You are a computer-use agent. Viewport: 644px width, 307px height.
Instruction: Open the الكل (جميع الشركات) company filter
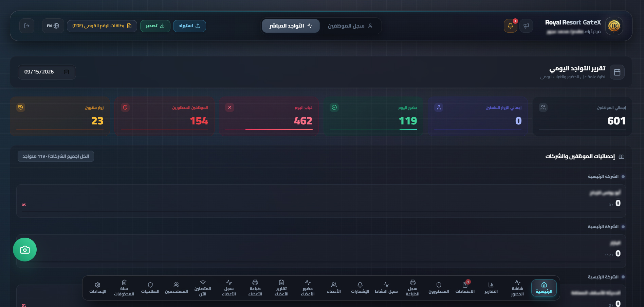tap(56, 156)
